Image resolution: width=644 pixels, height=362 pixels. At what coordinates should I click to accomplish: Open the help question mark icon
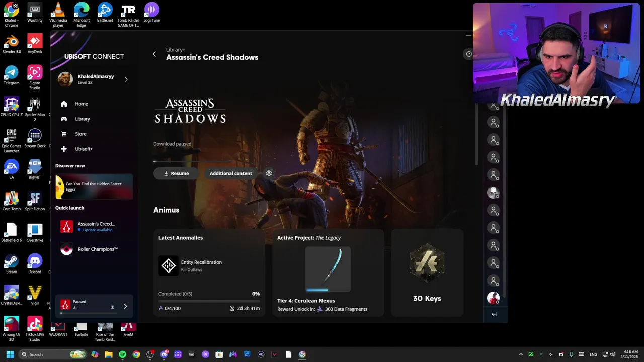[x=469, y=54]
